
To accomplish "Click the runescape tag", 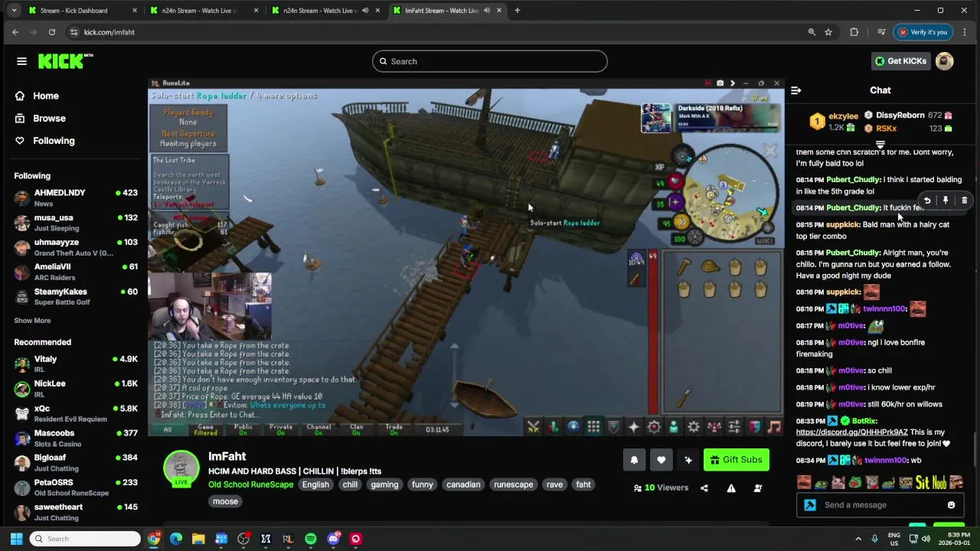I will coord(513,484).
